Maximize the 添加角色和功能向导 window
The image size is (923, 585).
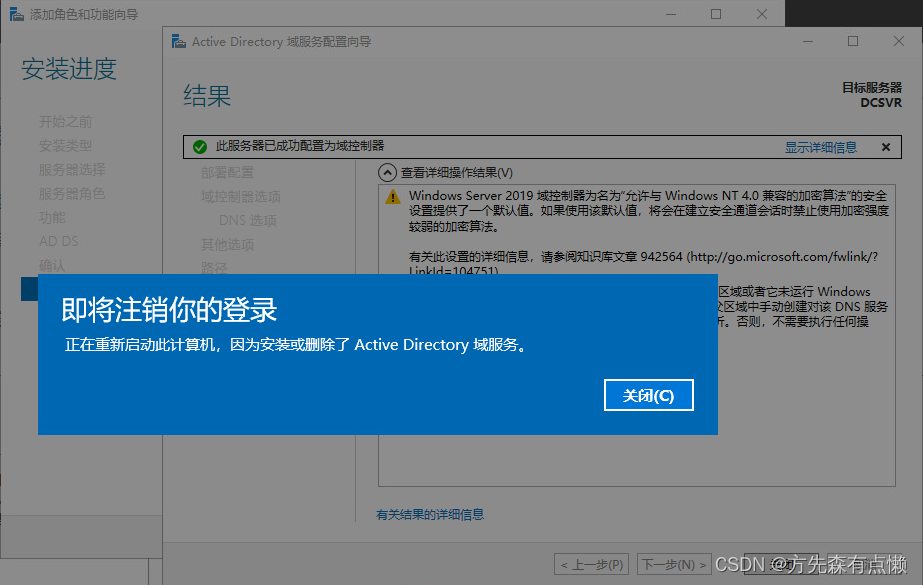(716, 14)
